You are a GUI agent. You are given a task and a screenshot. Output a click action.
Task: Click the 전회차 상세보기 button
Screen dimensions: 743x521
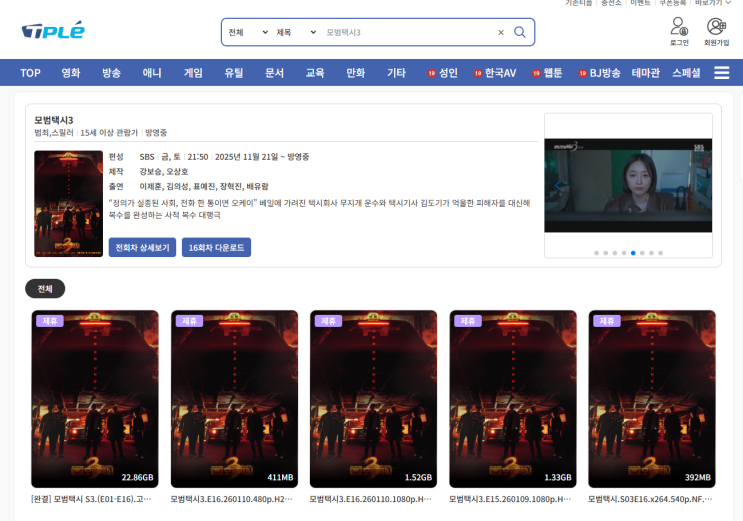click(142, 247)
